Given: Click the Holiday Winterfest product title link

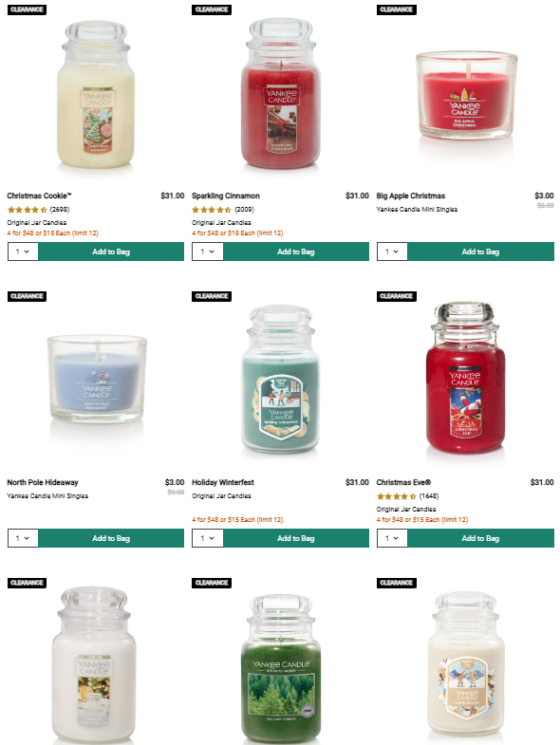Looking at the screenshot, I should coord(223,482).
